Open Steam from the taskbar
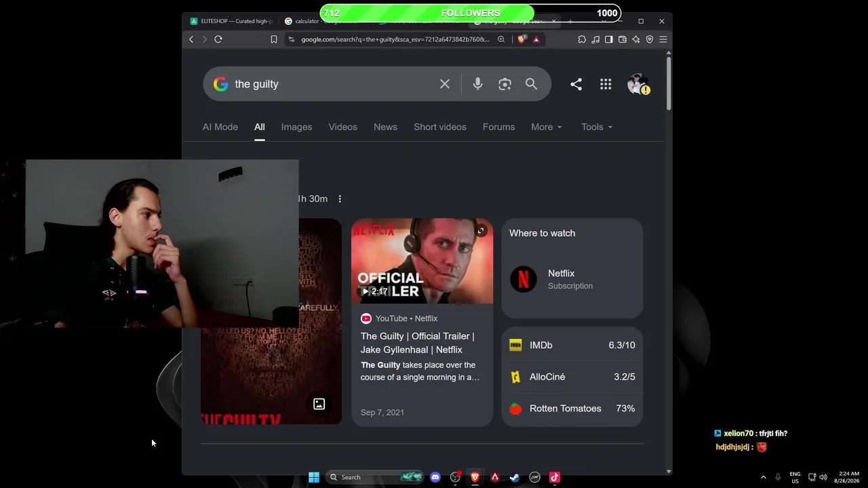The width and height of the screenshot is (868, 488). [x=515, y=477]
